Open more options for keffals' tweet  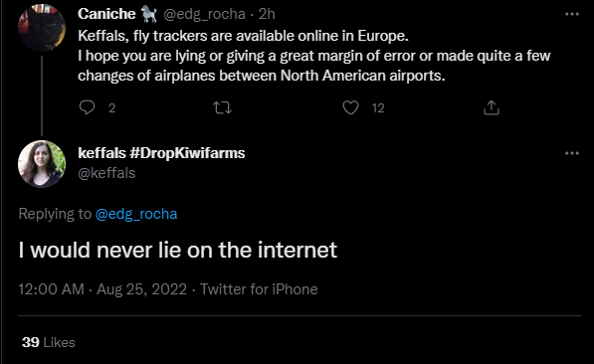(x=572, y=153)
